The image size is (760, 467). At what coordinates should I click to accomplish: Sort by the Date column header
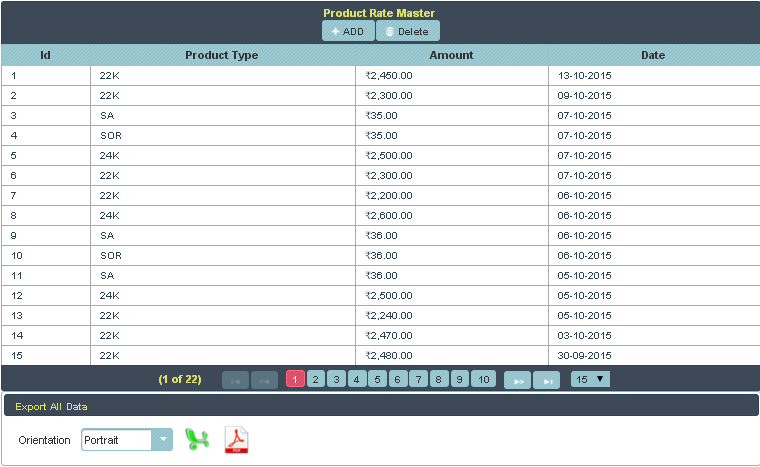[x=653, y=55]
